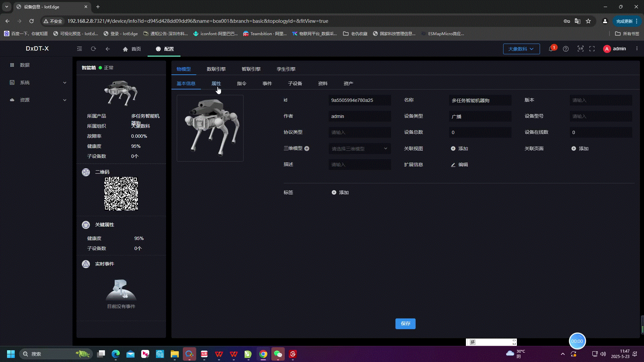Viewport: 644px width, 362px height.
Task: Click the robot dog thumbnail image
Action: [x=210, y=128]
